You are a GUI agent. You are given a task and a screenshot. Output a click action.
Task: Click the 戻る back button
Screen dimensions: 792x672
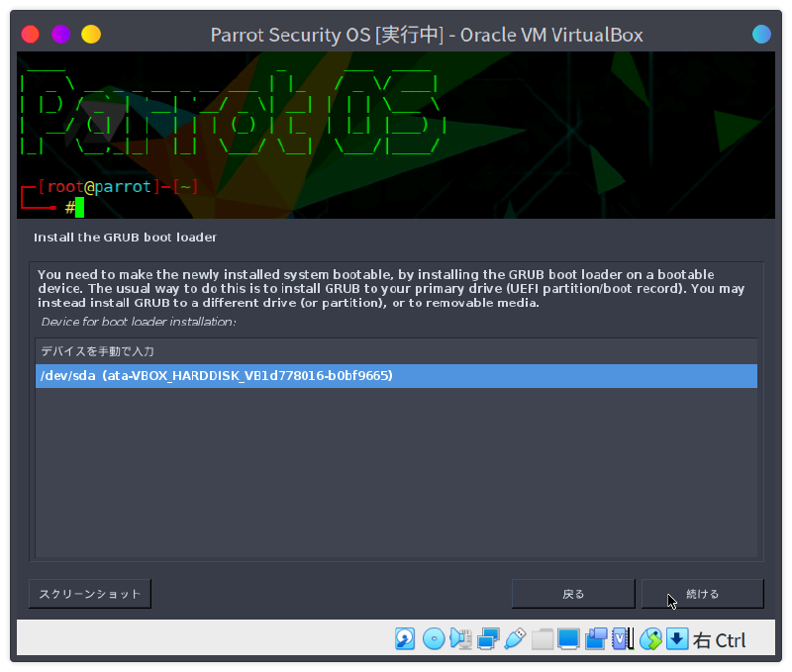pos(572,594)
